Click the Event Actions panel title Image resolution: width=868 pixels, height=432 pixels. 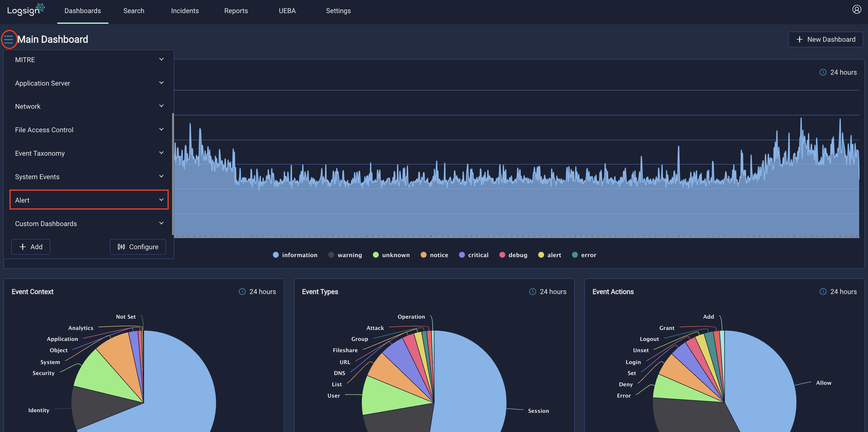613,292
